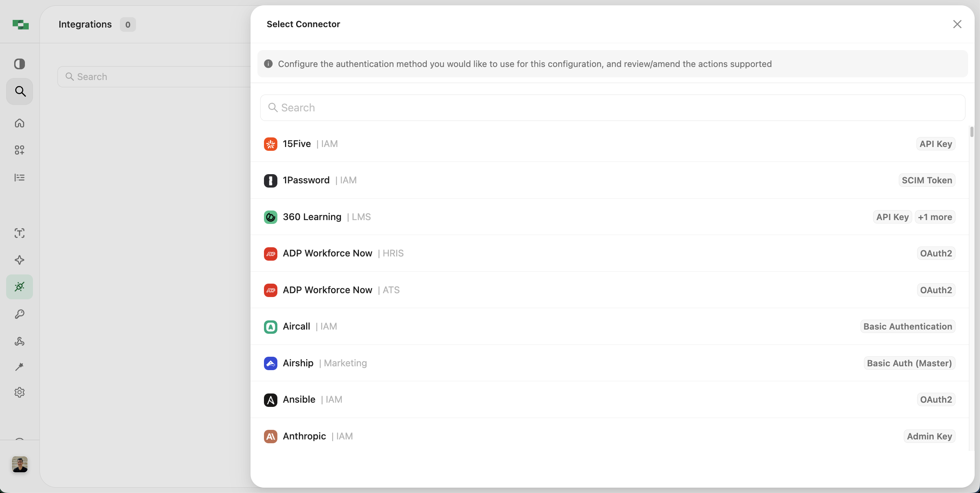Close the Select Connector panel
Viewport: 980px width, 493px height.
(957, 24)
